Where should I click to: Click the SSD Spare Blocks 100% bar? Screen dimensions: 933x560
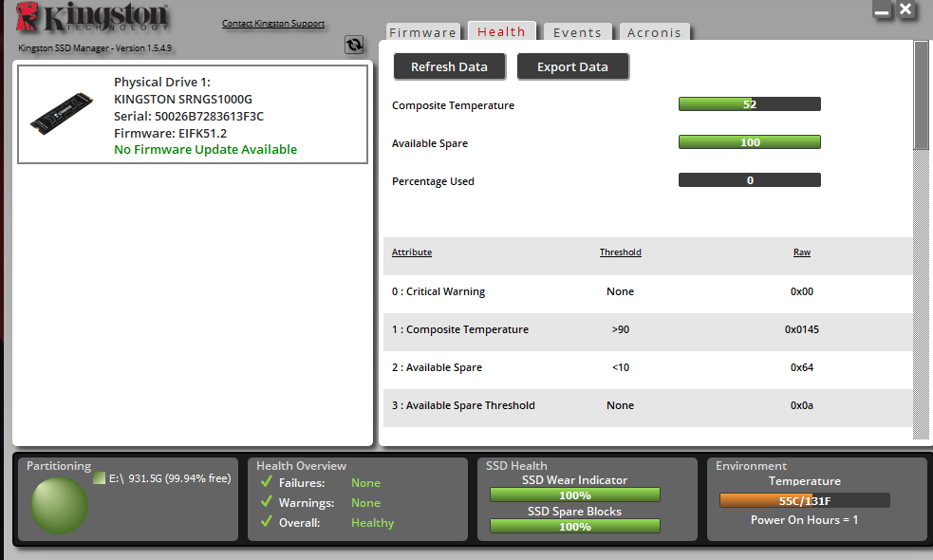point(575,527)
